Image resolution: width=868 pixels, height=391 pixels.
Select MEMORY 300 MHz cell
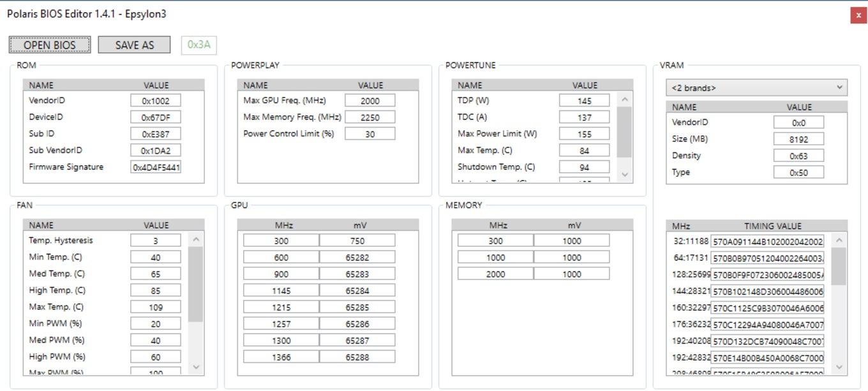click(496, 240)
